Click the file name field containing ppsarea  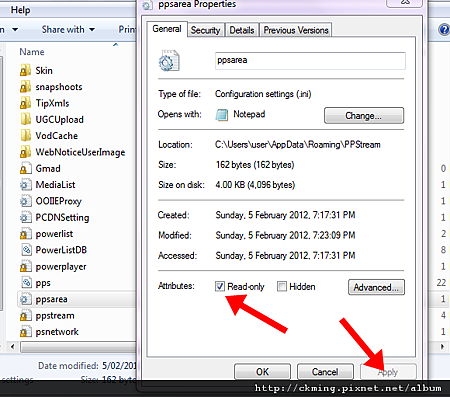[x=310, y=61]
